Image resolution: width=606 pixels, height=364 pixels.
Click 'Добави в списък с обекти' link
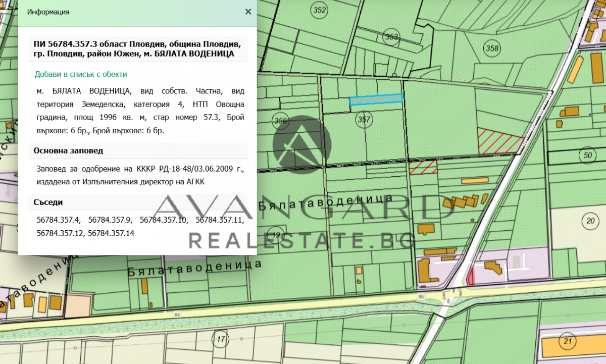tap(81, 74)
